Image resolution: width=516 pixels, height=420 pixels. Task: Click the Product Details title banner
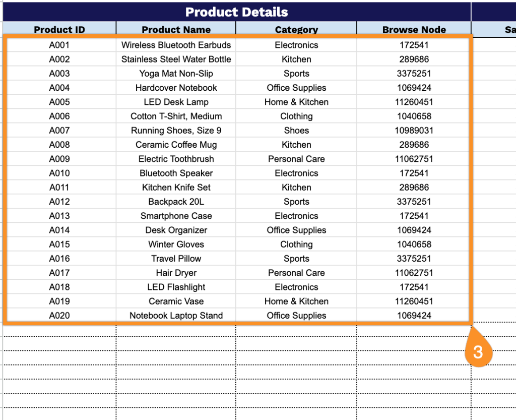tap(236, 12)
